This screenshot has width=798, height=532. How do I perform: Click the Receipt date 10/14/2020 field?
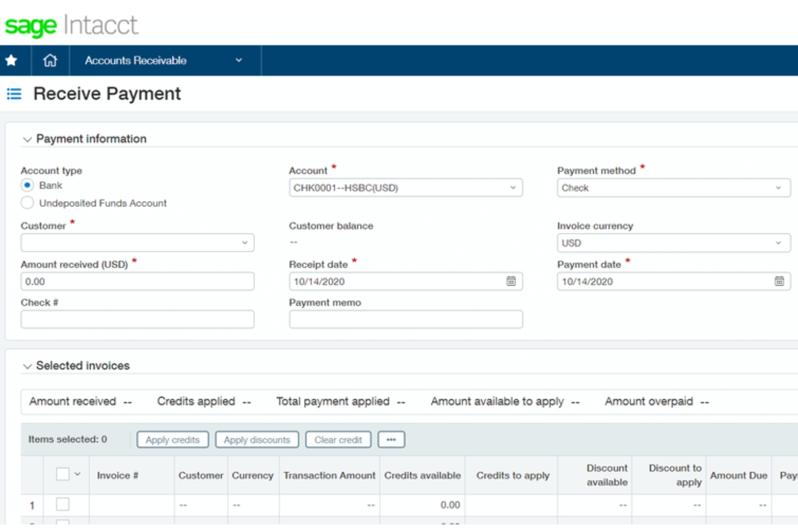point(406,281)
